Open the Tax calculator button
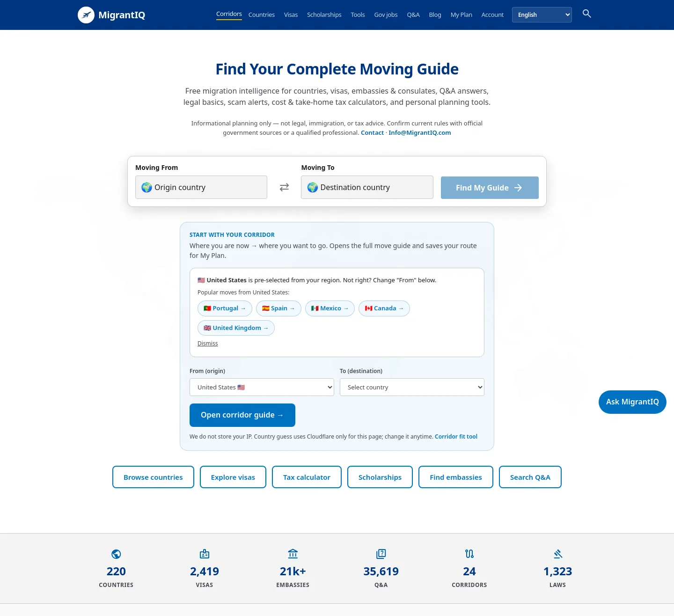The height and width of the screenshot is (616, 674). pos(307,477)
